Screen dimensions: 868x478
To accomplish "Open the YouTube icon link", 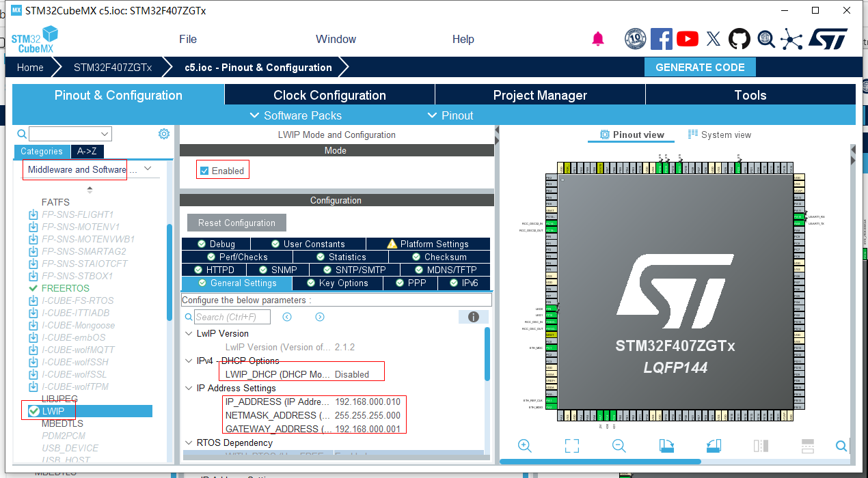I will [687, 39].
